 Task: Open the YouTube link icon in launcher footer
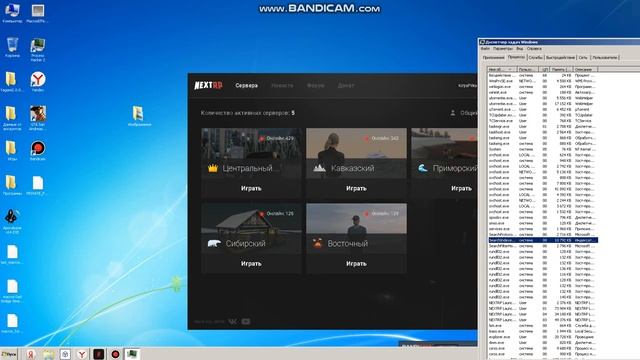[246, 322]
